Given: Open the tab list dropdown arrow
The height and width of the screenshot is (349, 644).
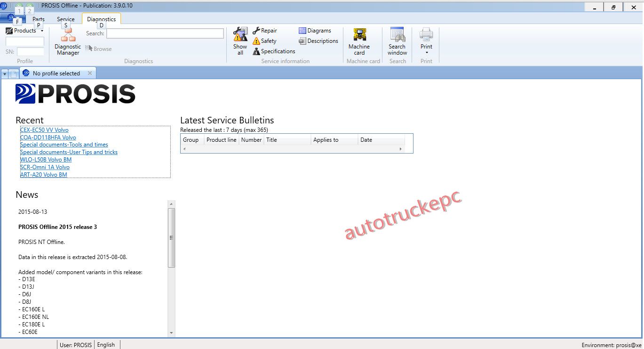Looking at the screenshot, I should pyautogui.click(x=5, y=73).
